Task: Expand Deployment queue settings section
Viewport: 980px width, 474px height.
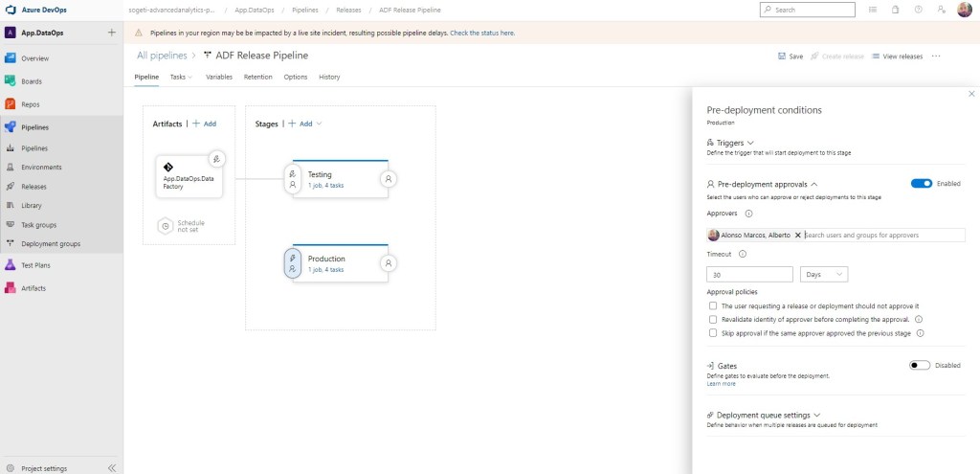Action: pyautogui.click(x=763, y=415)
